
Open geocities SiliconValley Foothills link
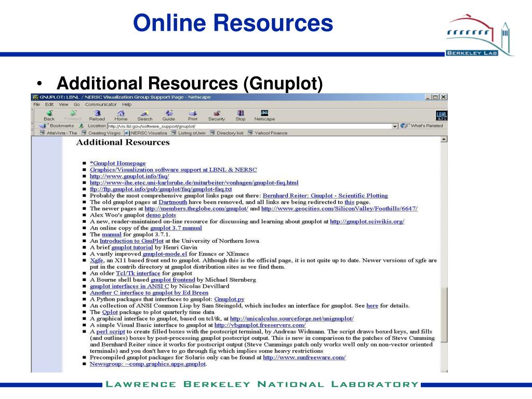(x=339, y=208)
